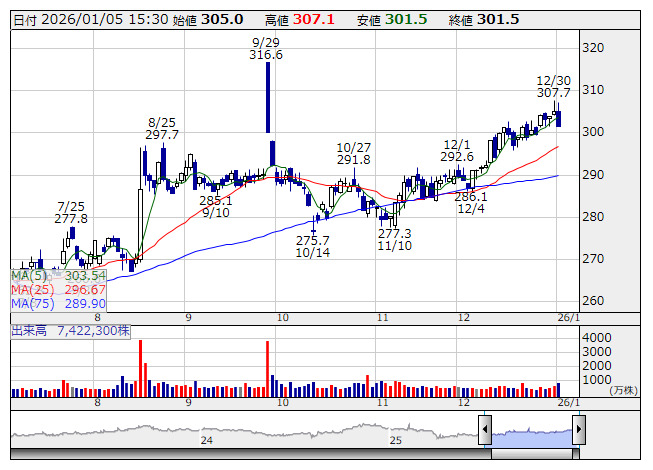Click the 275.7 10/14 low label

tap(313, 246)
